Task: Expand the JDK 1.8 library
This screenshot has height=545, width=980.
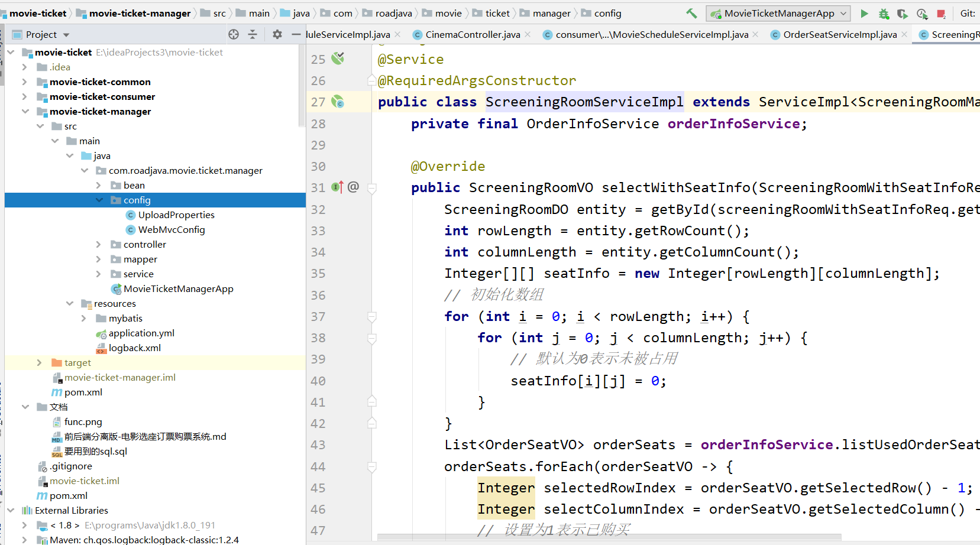Action: tap(25, 525)
